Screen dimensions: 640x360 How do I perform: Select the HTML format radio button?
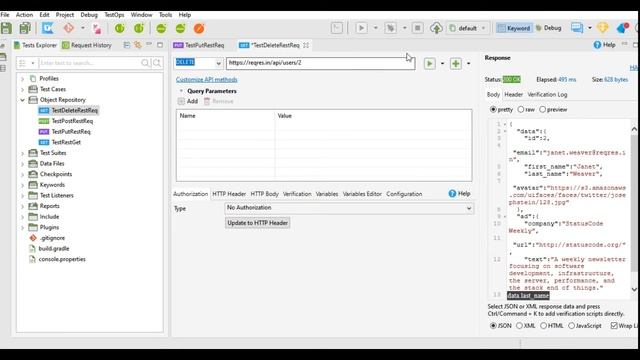pos(544,326)
